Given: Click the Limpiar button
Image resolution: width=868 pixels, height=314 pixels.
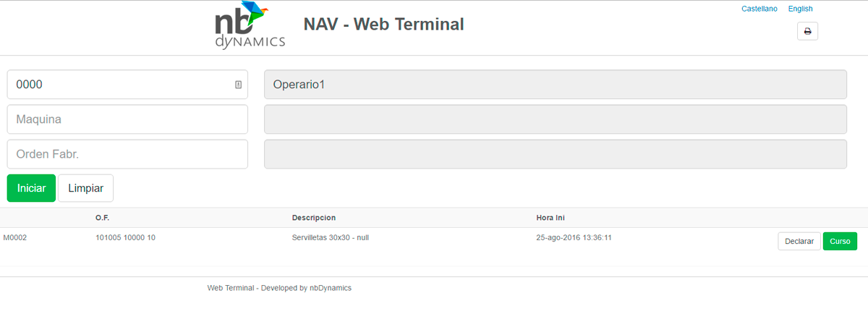Looking at the screenshot, I should click(85, 188).
